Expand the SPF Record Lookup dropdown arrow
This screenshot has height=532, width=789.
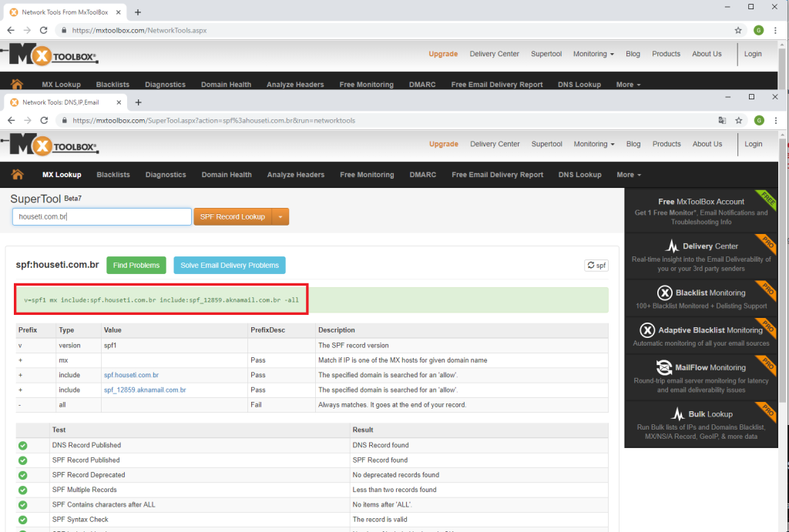pos(280,216)
